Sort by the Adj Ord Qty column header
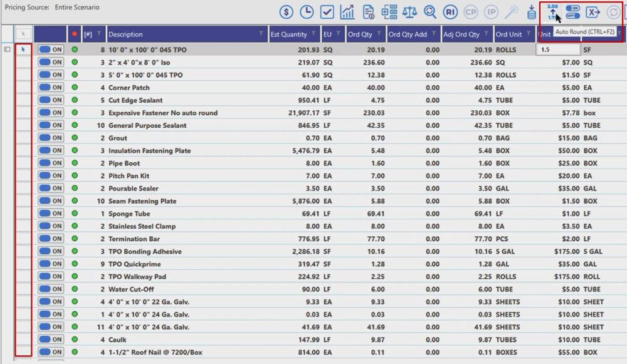The height and width of the screenshot is (364, 627). (461, 34)
